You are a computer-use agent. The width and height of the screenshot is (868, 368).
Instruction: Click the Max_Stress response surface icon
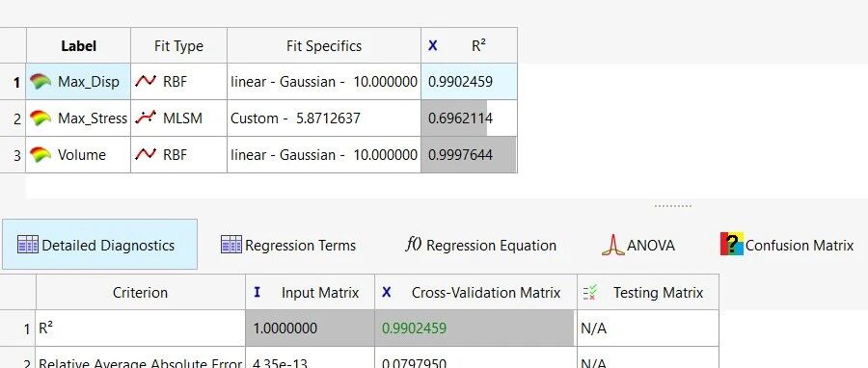coord(40,118)
